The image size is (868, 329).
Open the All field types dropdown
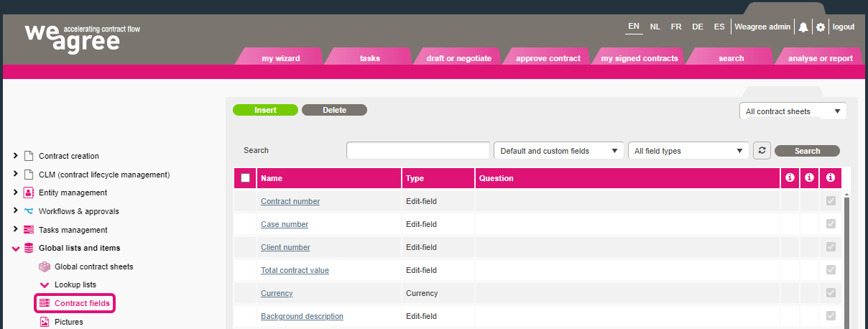click(x=688, y=151)
